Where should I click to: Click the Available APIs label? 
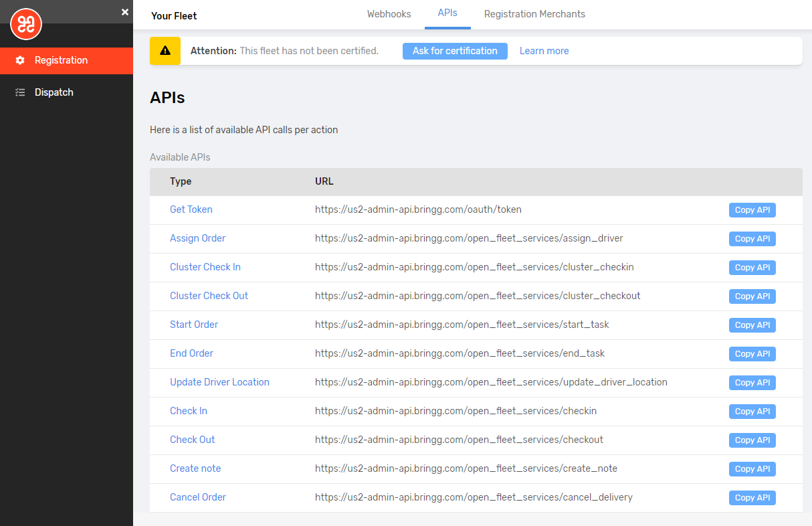[x=180, y=157]
